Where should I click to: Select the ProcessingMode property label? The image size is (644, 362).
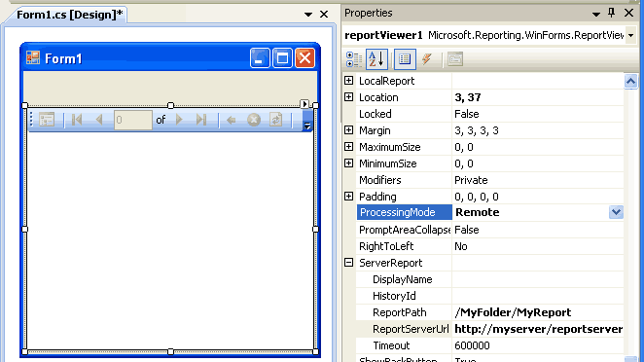tap(404, 212)
